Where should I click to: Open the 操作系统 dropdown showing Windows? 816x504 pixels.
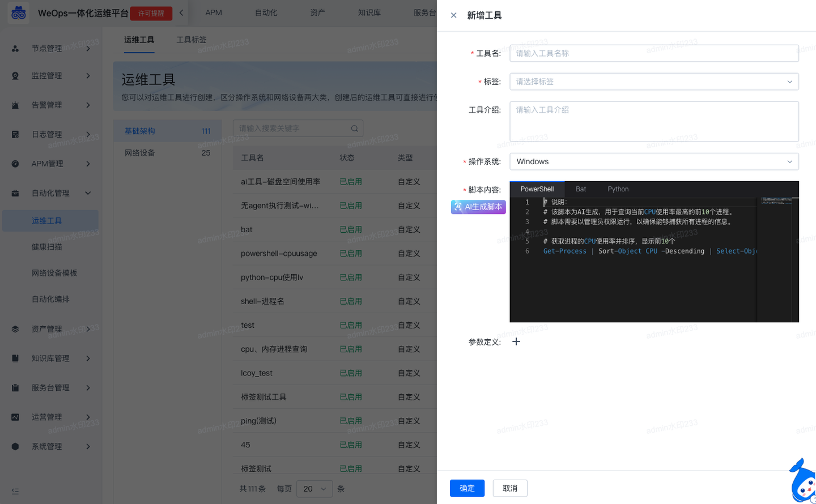pos(654,161)
